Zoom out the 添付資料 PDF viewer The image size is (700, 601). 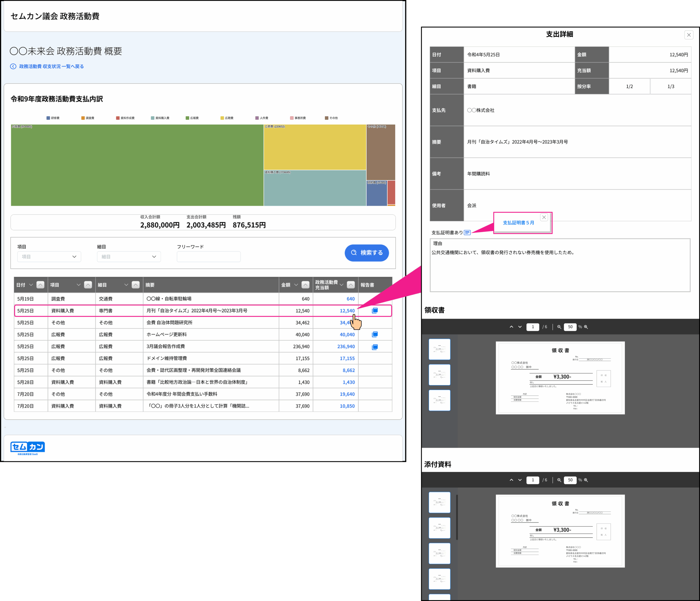[x=559, y=480]
